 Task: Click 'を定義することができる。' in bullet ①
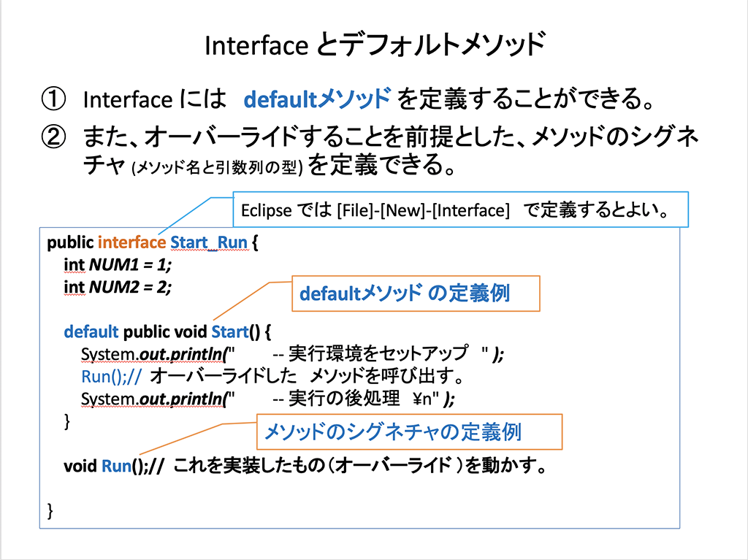[x=526, y=99]
